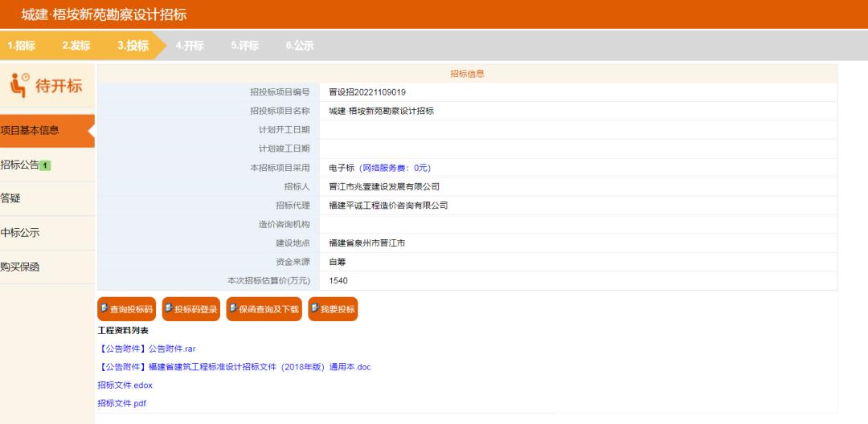
Task: Open 项目基本信息 sidebar item
Action: coord(47,131)
